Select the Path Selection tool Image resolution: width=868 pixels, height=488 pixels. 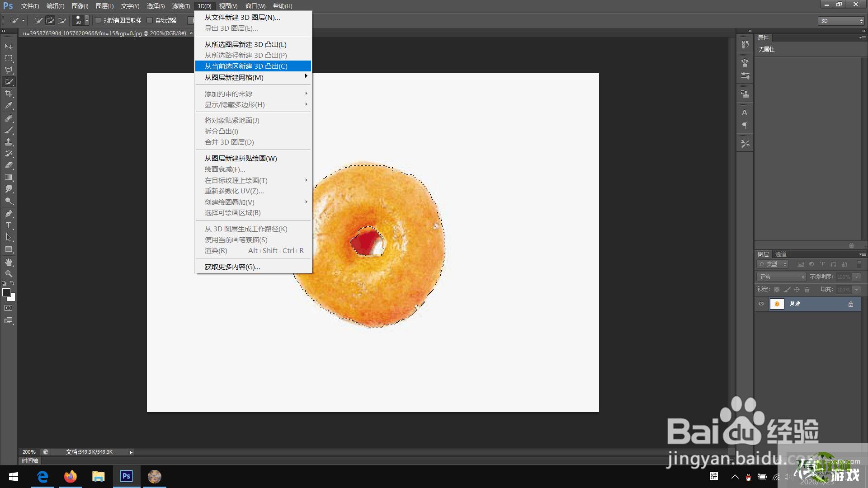[x=9, y=237]
